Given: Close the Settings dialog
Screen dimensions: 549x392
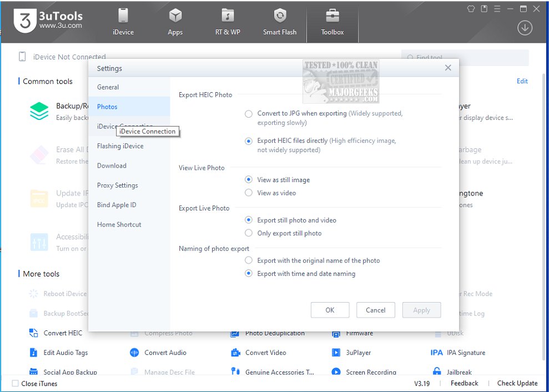Looking at the screenshot, I should 448,68.
